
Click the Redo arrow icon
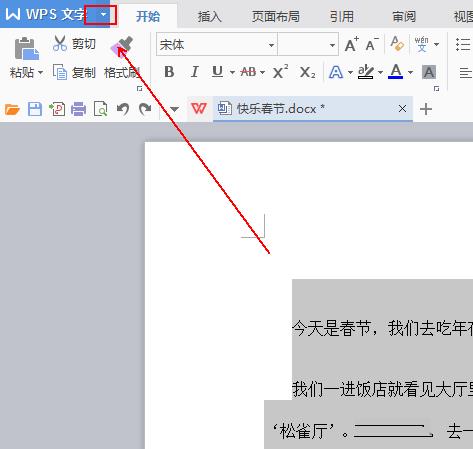point(145,109)
